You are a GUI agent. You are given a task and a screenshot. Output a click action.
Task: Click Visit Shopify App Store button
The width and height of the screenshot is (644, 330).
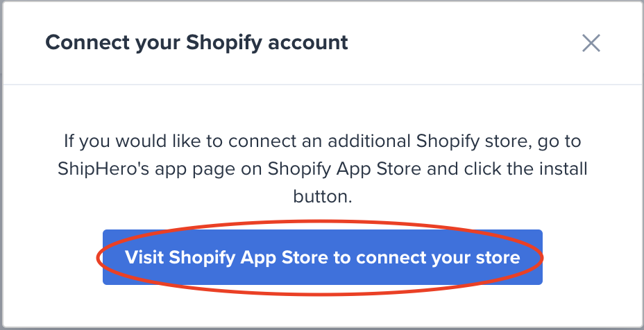[x=322, y=258]
